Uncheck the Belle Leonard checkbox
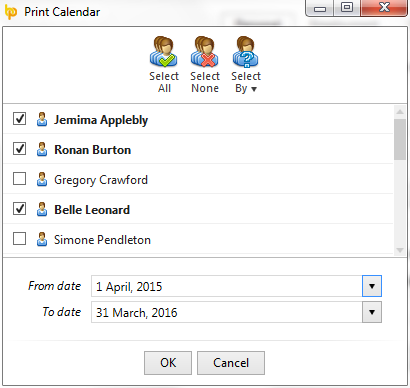 [x=19, y=208]
